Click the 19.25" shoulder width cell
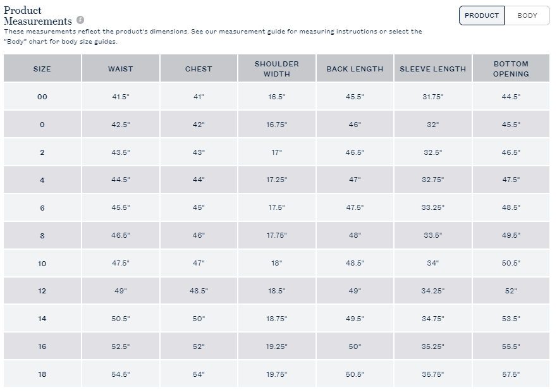Screen dimensions: 557x392 tap(276, 346)
